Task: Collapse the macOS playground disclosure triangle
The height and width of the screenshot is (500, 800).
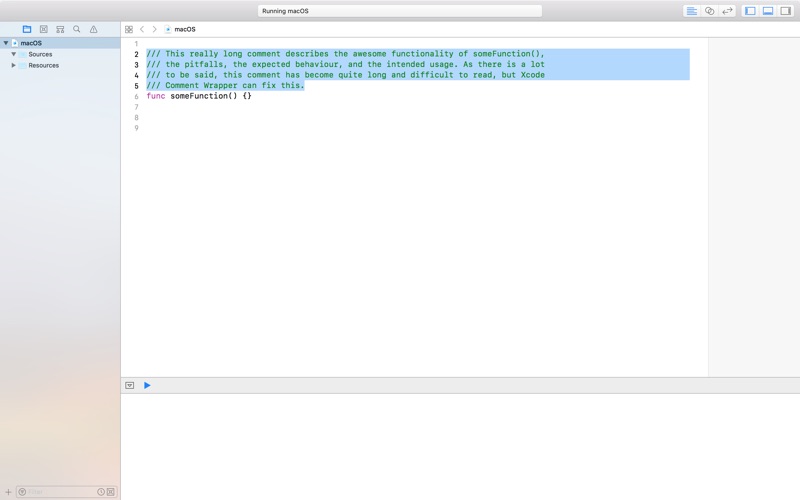Action: (x=6, y=43)
